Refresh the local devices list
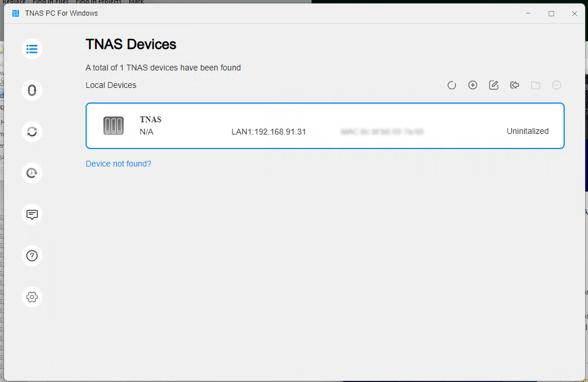This screenshot has width=588, height=382. point(452,85)
